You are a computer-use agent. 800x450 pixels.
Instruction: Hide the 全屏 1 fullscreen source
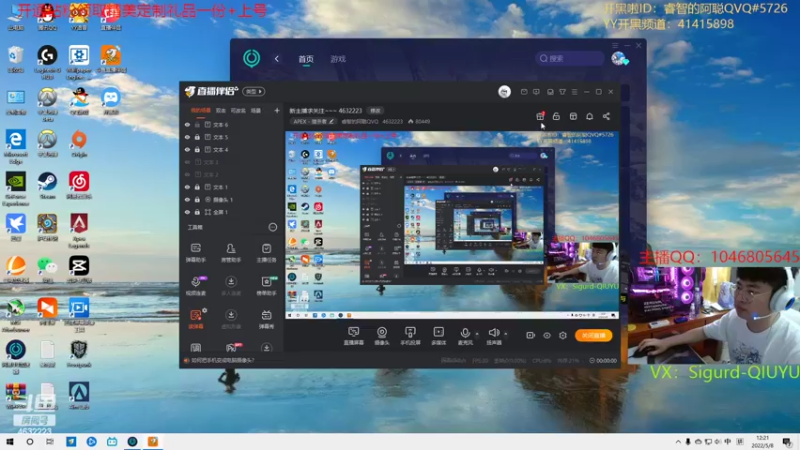tap(187, 212)
